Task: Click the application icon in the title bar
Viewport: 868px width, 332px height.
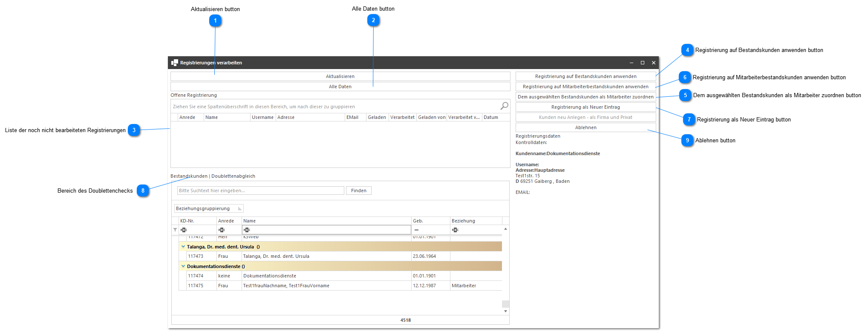Action: pos(175,63)
